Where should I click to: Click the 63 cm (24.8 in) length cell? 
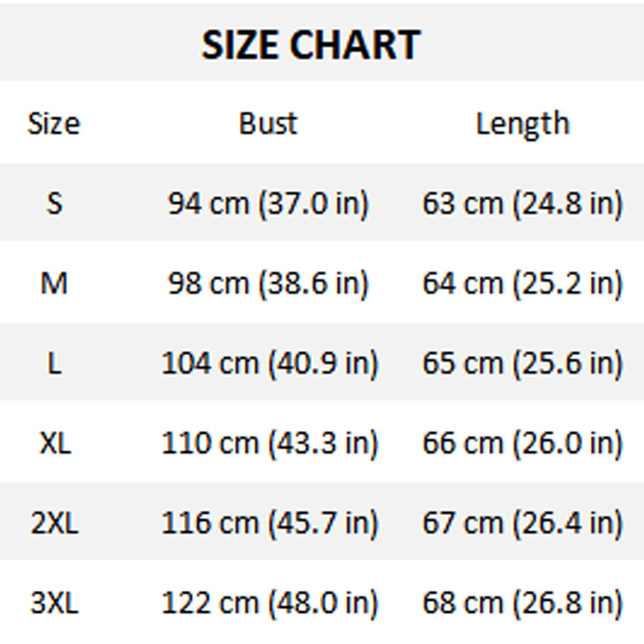[522, 203]
